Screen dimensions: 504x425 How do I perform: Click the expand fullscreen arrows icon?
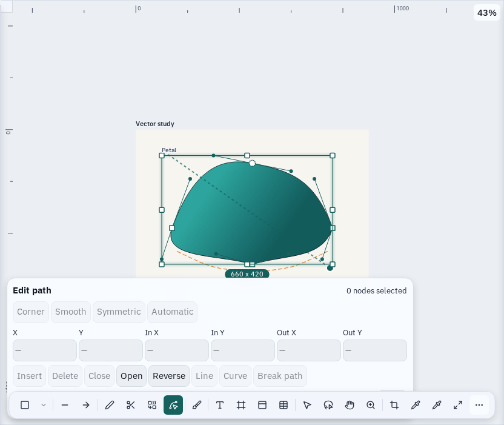pyautogui.click(x=458, y=405)
